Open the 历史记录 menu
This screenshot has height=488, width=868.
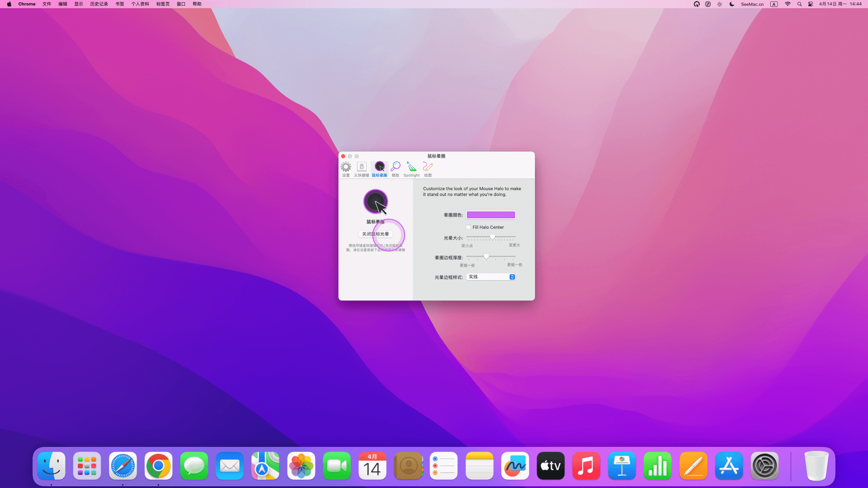pyautogui.click(x=99, y=4)
